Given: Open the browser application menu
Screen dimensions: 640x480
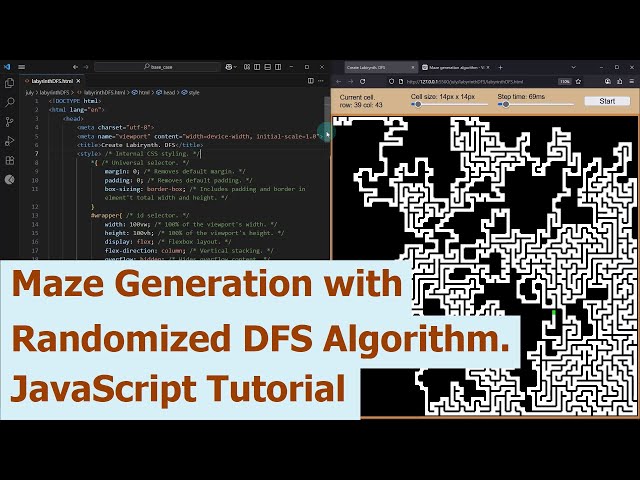Looking at the screenshot, I should [631, 81].
